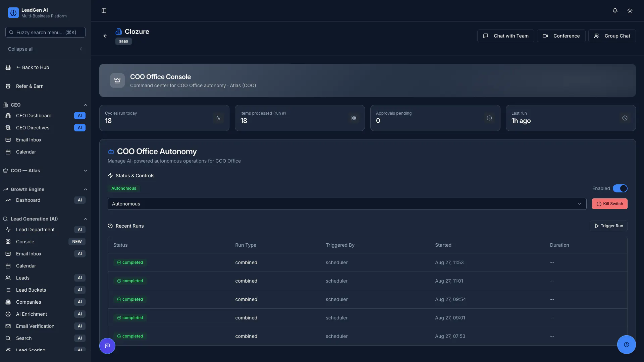Click the completed status for Aug 27, 11:53
Screen dimensions: 644x362
(130, 262)
